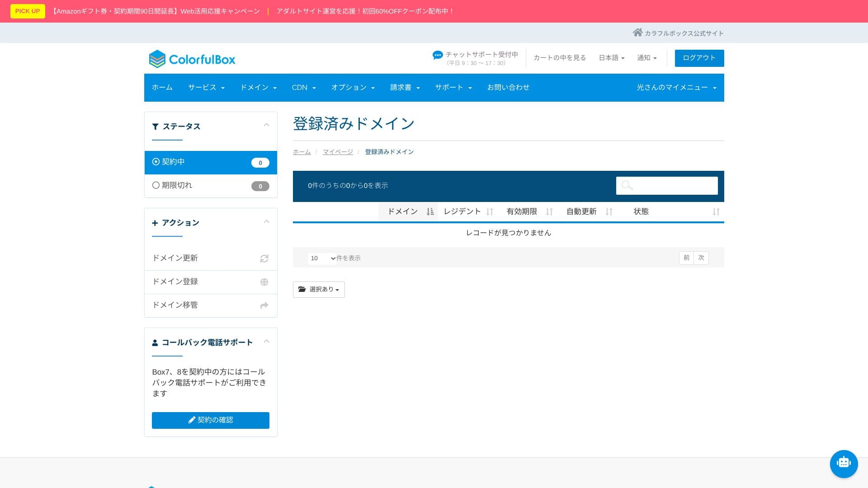The height and width of the screenshot is (488, 868).
Task: Click the globe icon for domain registration
Action: pos(264,282)
